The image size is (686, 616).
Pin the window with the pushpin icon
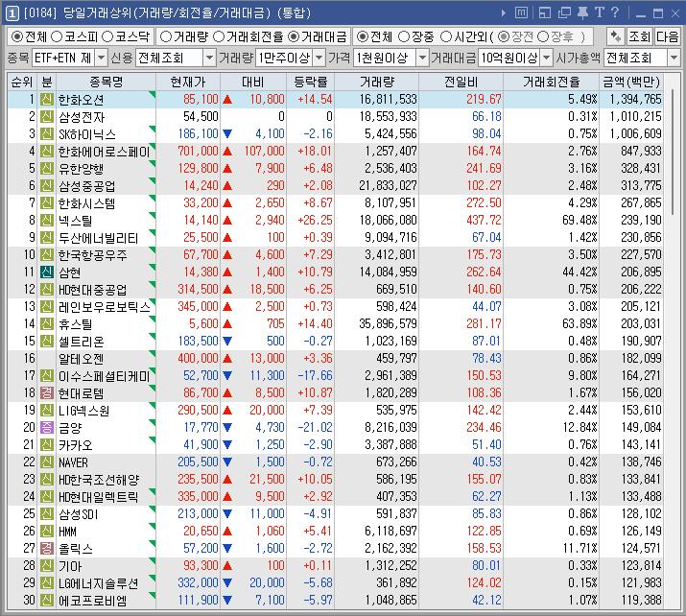(582, 12)
